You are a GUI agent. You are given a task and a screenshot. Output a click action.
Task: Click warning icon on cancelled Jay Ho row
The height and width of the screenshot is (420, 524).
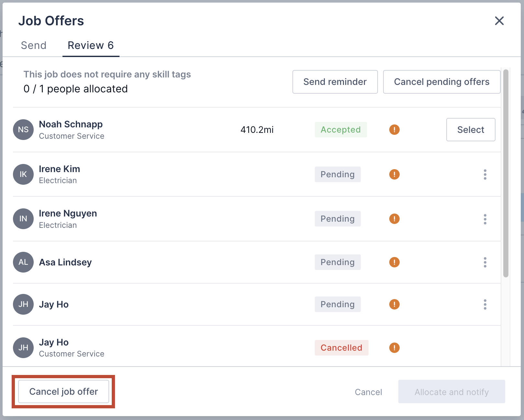tap(394, 348)
